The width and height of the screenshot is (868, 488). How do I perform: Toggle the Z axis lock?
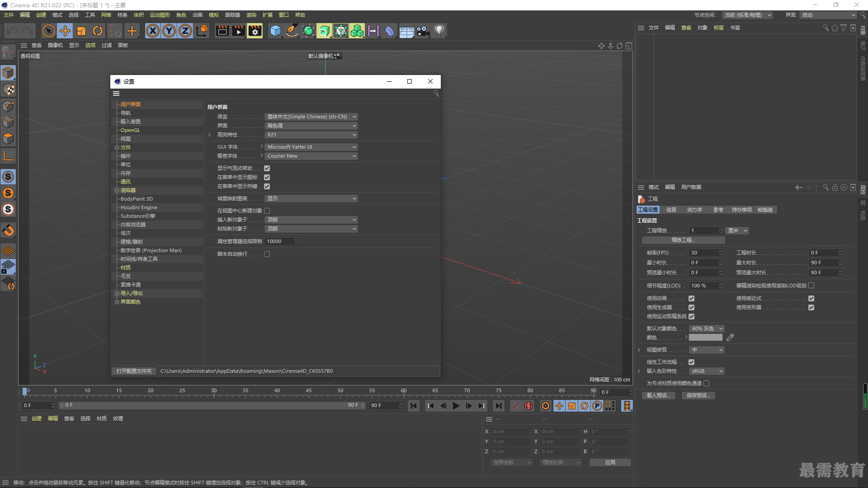pyautogui.click(x=185, y=31)
